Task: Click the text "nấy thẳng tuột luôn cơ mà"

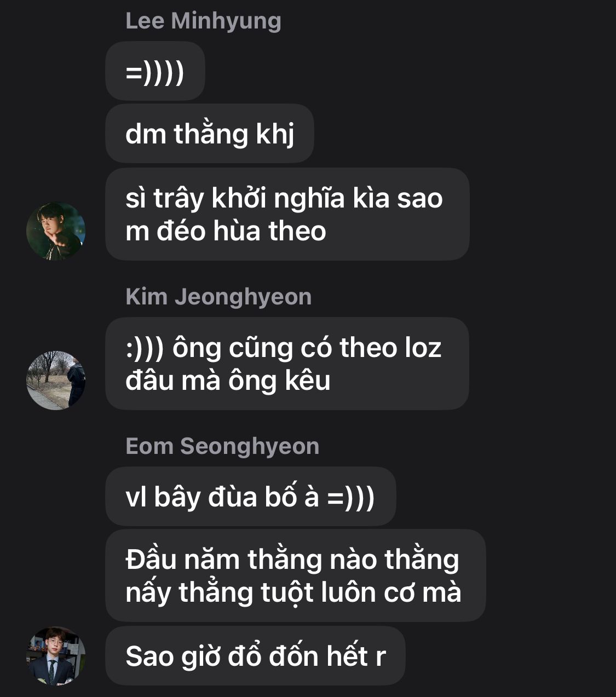Action: (x=293, y=593)
